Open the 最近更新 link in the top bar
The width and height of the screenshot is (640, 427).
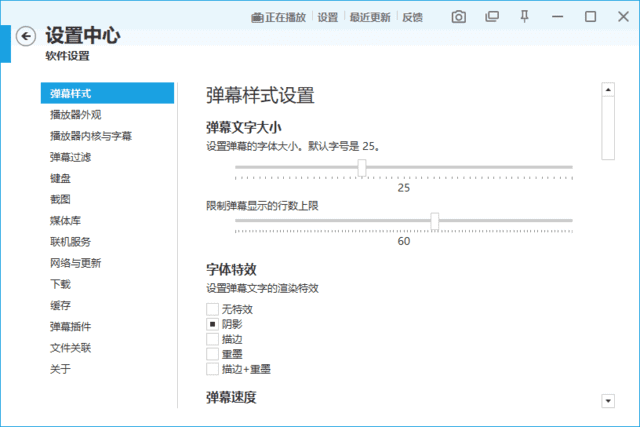(370, 17)
